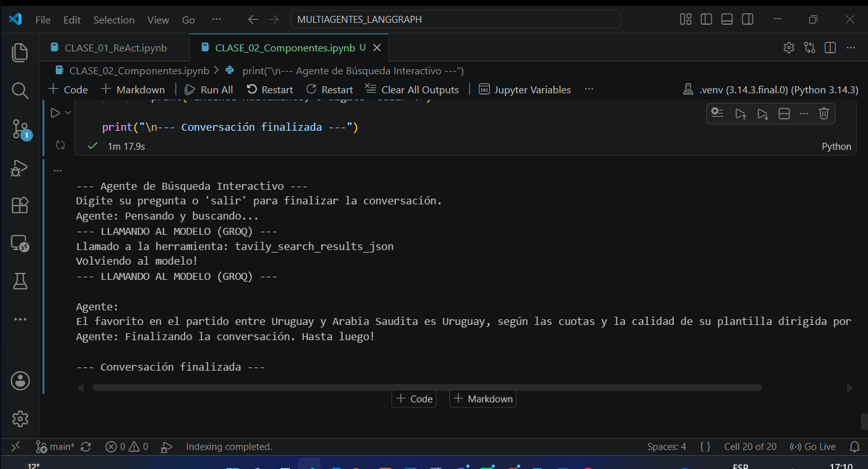Open editor title More Actions ellipsis
Viewport: 868px width, 469px height.
(850, 48)
